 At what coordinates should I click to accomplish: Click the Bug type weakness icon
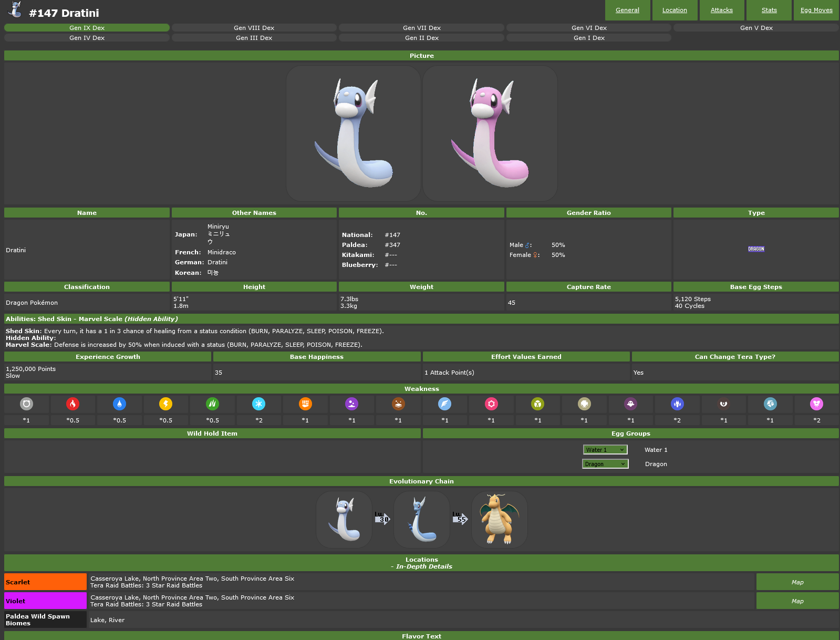click(x=537, y=404)
